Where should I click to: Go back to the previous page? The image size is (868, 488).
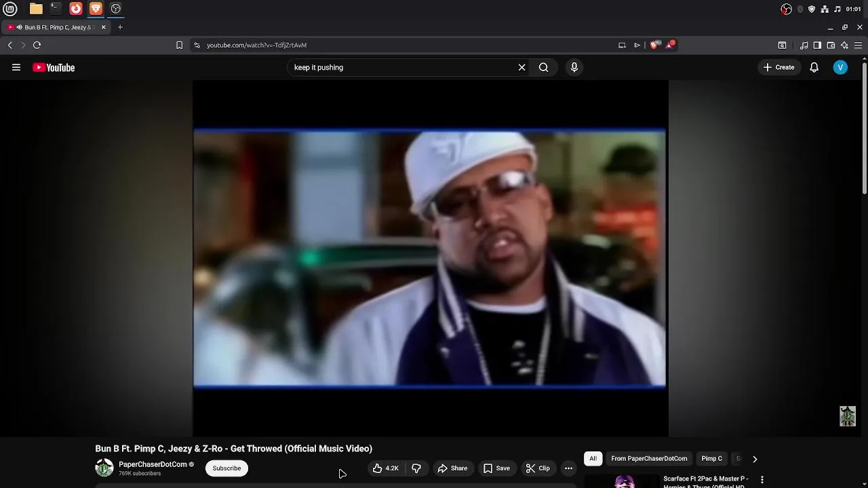click(9, 45)
